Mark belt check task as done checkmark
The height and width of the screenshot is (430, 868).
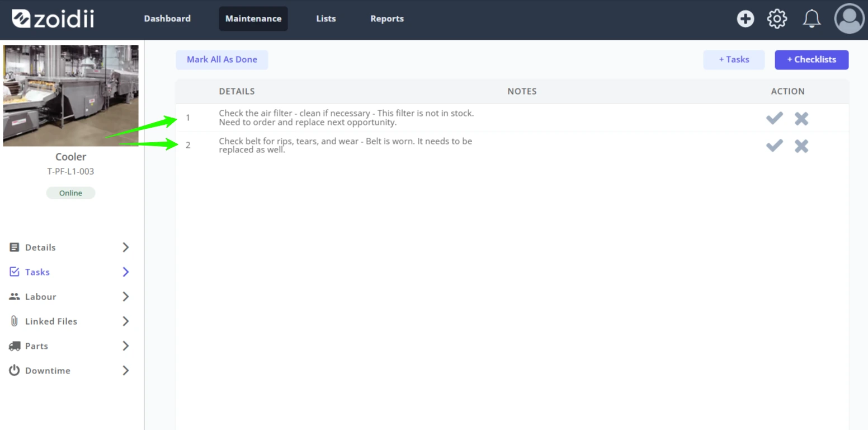(x=774, y=146)
